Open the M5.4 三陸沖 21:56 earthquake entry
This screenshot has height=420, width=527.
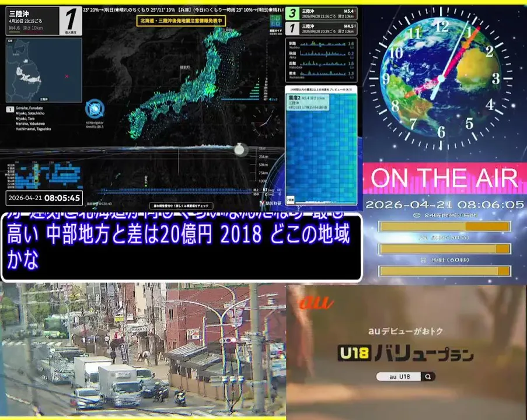point(322,13)
